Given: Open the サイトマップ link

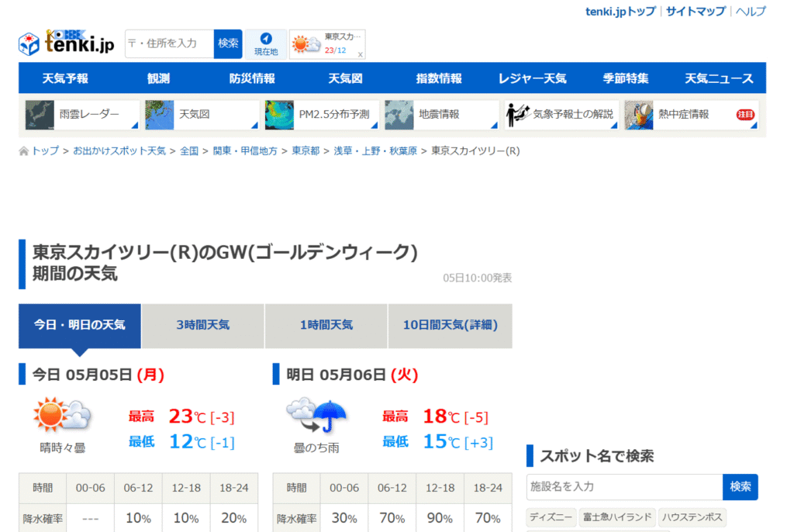Looking at the screenshot, I should 696,12.
